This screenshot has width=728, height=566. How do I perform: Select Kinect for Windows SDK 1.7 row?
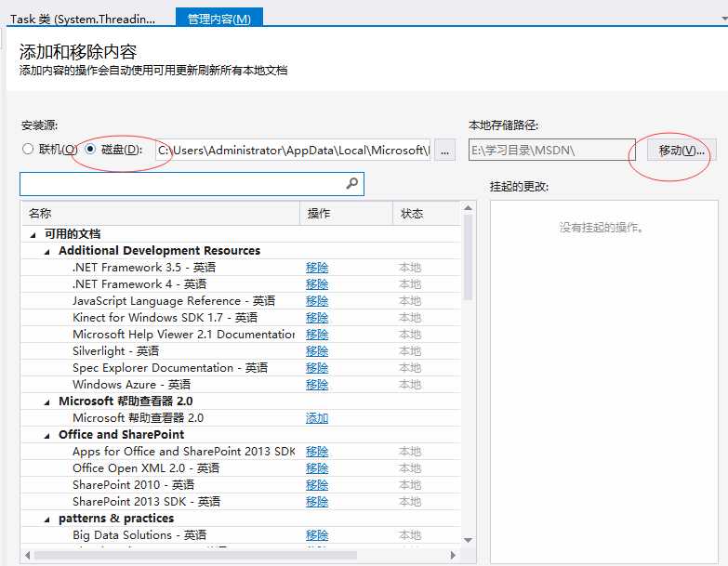point(242,318)
